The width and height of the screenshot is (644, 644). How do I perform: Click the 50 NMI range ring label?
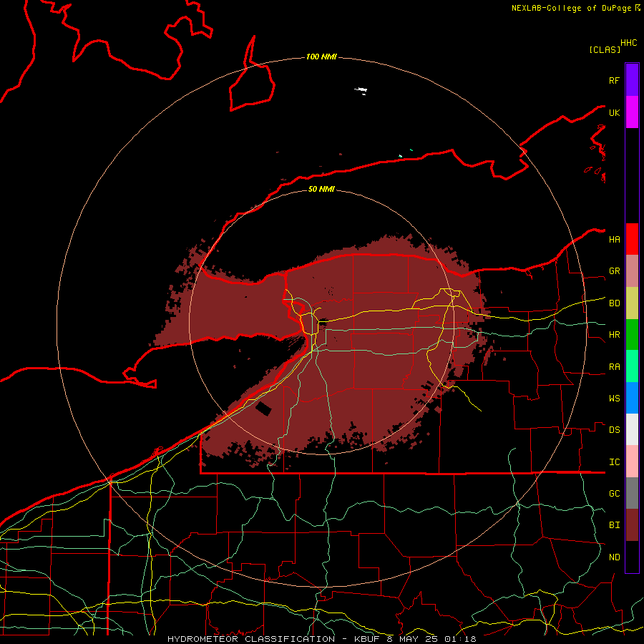[x=321, y=189]
